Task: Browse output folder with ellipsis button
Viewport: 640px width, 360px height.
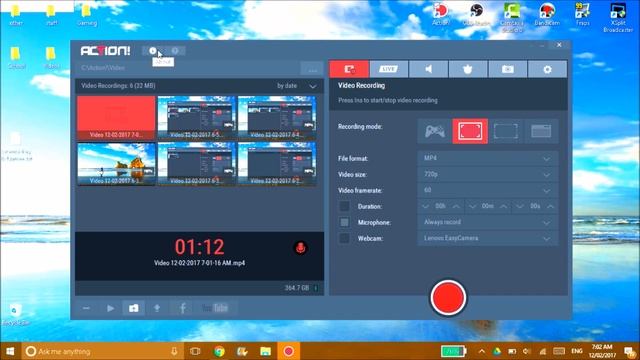Action: [x=312, y=69]
